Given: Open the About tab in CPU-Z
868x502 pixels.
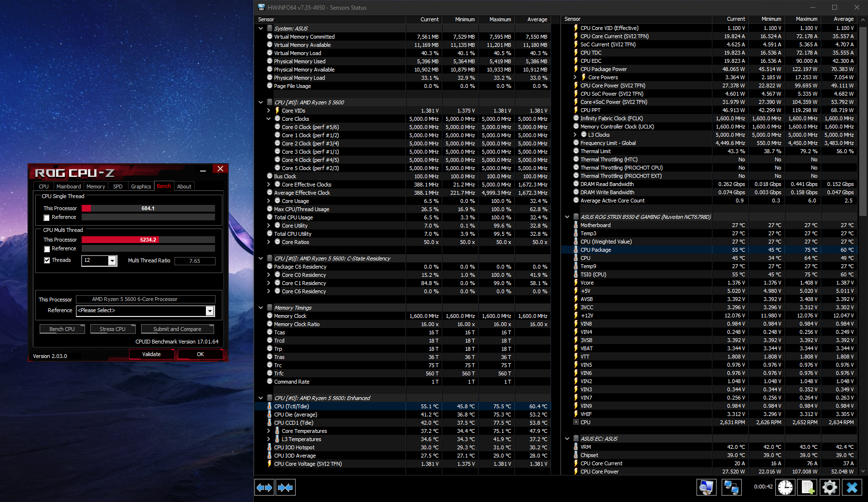Looking at the screenshot, I should pos(184,186).
